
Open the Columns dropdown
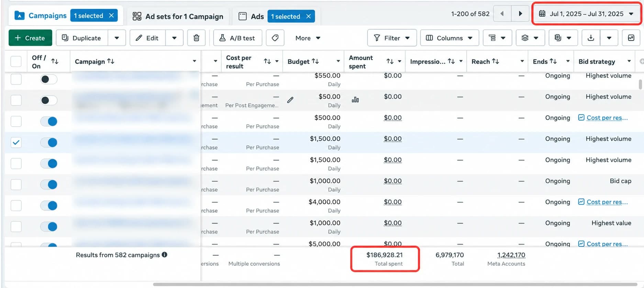point(449,38)
